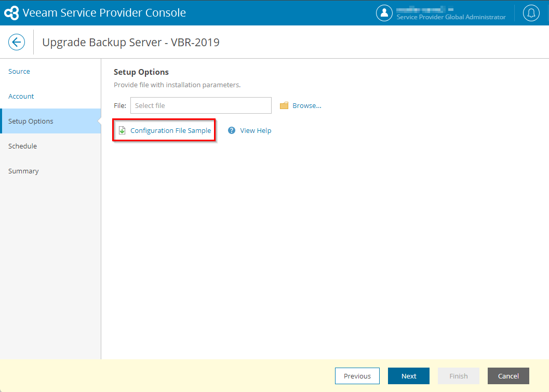Click the blue question mark help icon
Viewport: 549px width, 392px height.
pyautogui.click(x=232, y=130)
